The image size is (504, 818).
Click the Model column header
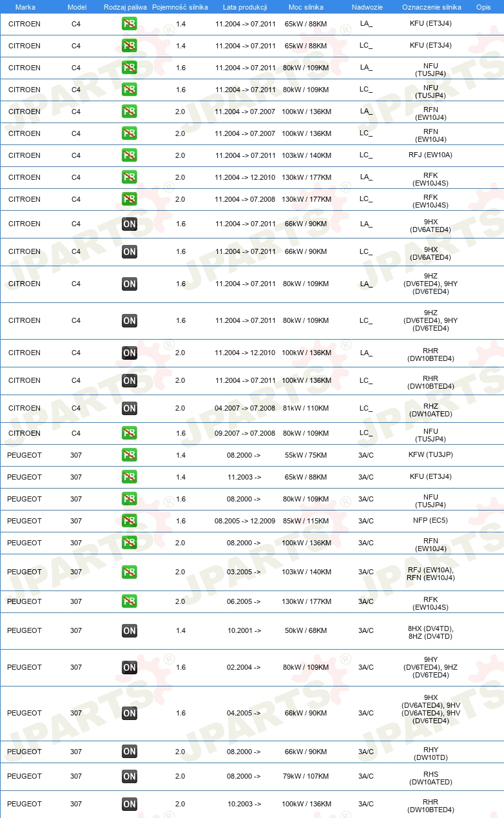pos(77,7)
